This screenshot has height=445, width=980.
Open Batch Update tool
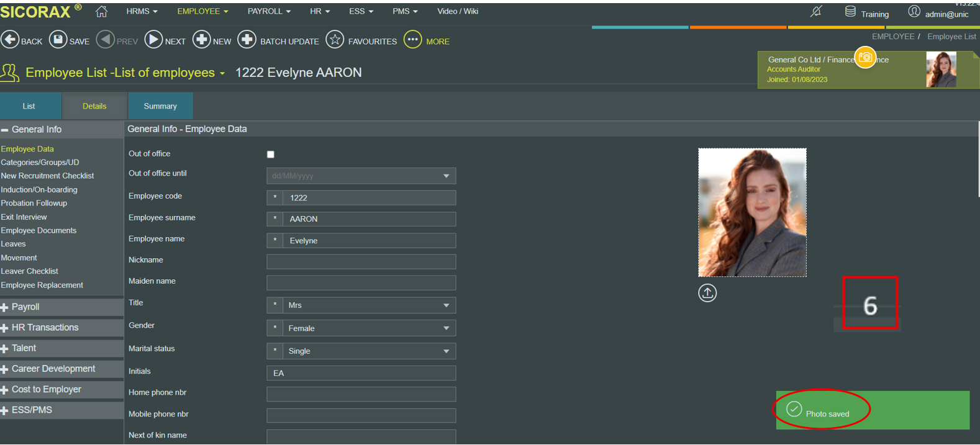pos(247,40)
